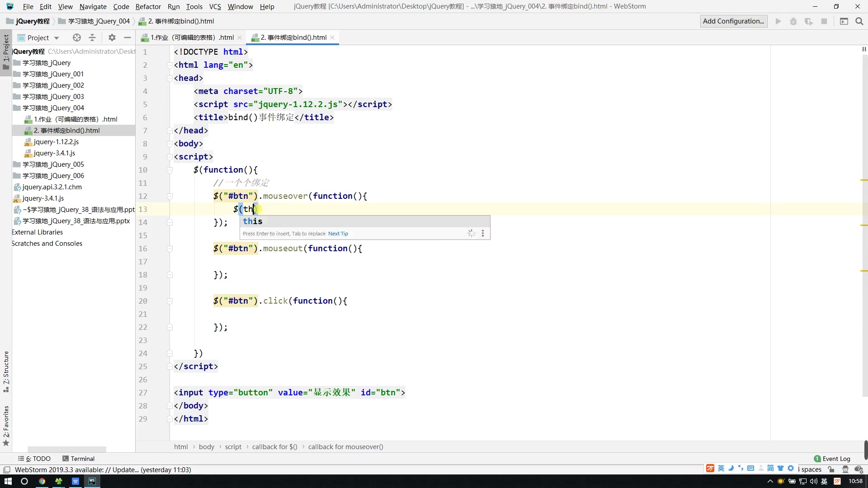The height and width of the screenshot is (488, 868).
Task: Click breadcrumb 'script'
Action: [233, 447]
